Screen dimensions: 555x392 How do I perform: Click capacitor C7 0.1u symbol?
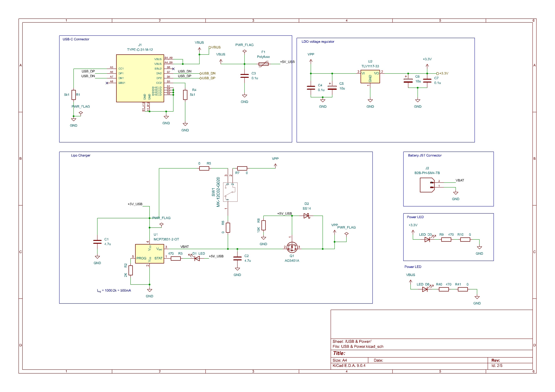[427, 81]
